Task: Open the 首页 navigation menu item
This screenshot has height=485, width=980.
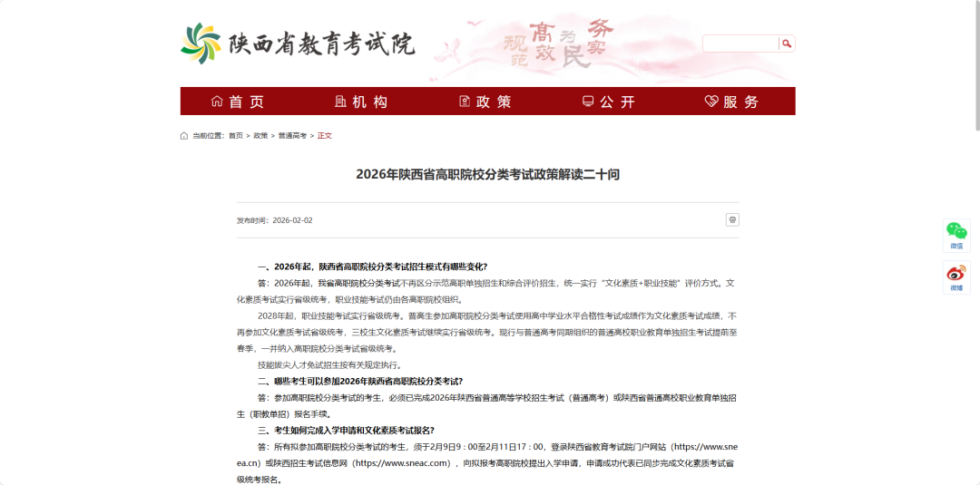Action: click(238, 102)
